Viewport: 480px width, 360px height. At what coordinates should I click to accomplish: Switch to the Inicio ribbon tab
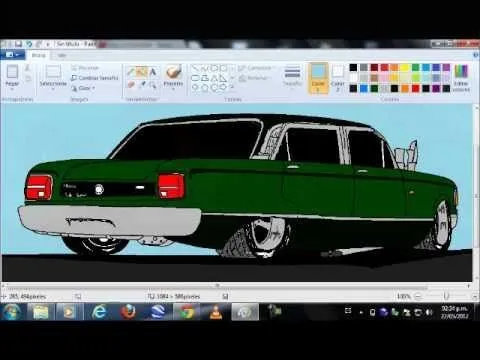click(39, 55)
